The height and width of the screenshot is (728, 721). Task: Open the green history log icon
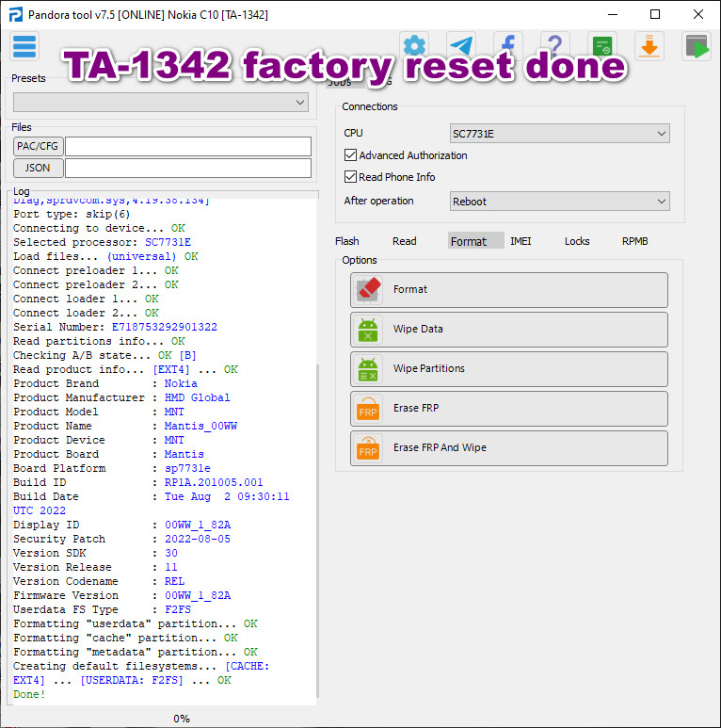(x=602, y=46)
